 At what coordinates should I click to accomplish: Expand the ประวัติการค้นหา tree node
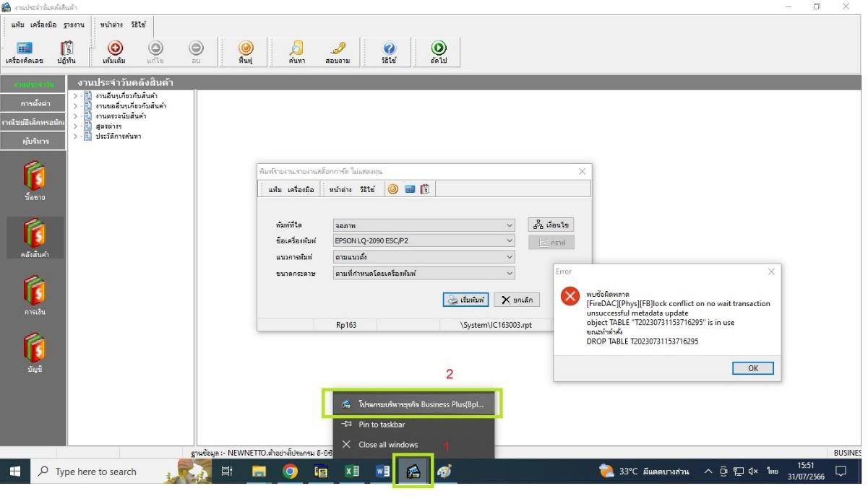click(x=75, y=136)
